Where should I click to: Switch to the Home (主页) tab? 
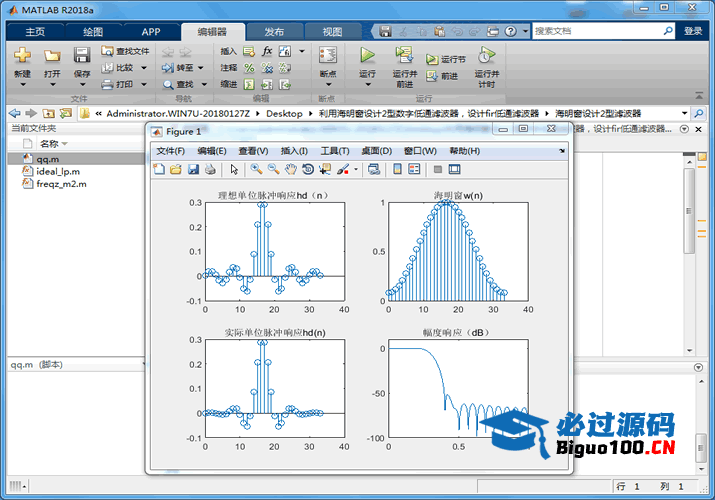pyautogui.click(x=35, y=31)
